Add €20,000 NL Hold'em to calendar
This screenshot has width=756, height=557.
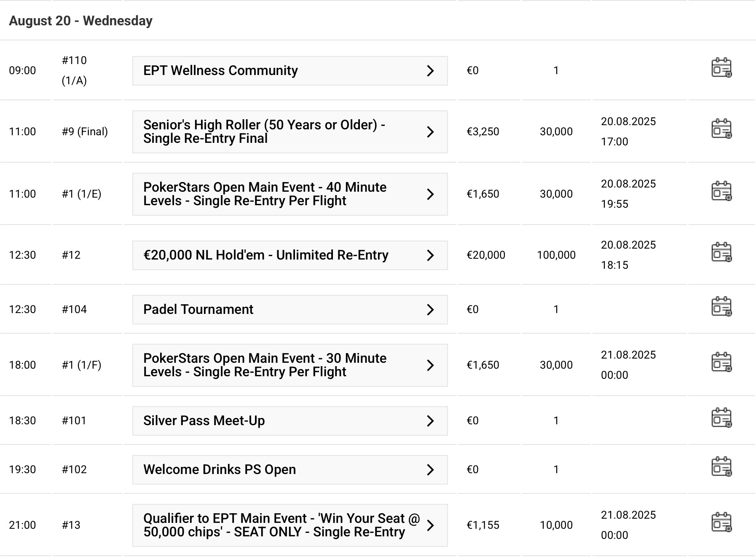(721, 252)
